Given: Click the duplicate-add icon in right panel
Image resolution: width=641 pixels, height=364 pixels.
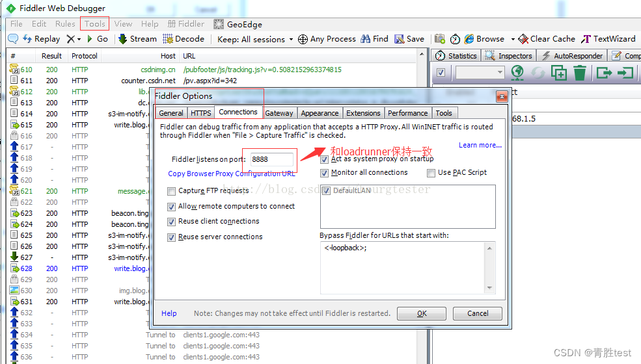Looking at the screenshot, I should click(559, 73).
